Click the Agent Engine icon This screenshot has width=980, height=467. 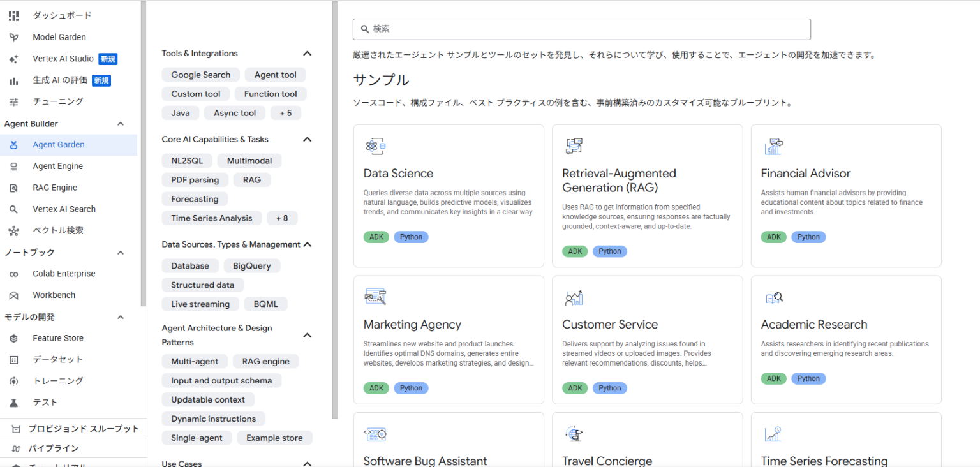(13, 167)
